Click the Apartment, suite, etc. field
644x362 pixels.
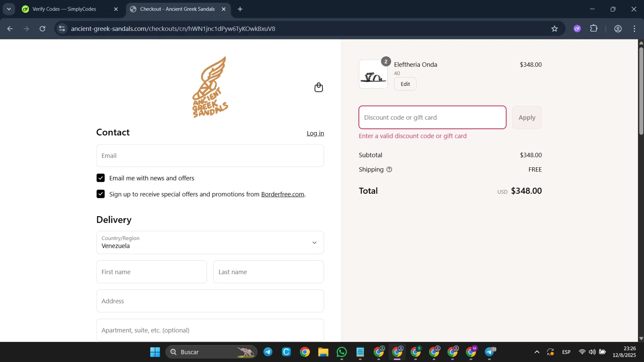(210, 330)
